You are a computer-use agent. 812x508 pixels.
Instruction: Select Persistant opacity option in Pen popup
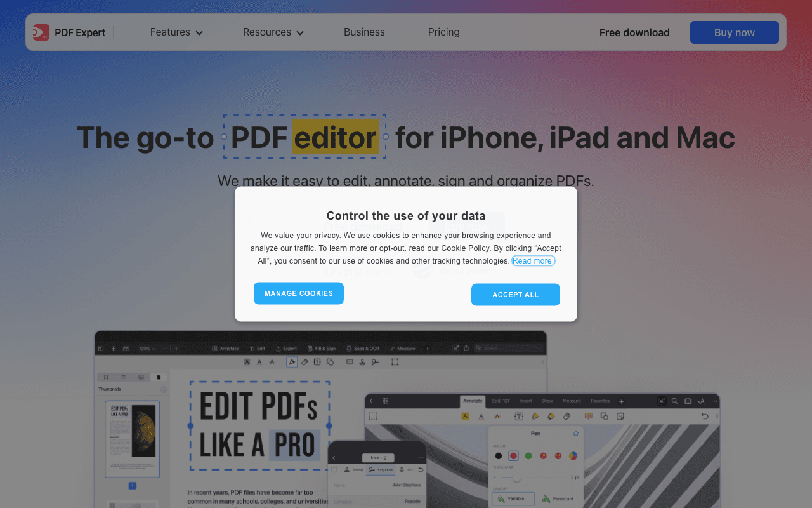tap(558, 499)
